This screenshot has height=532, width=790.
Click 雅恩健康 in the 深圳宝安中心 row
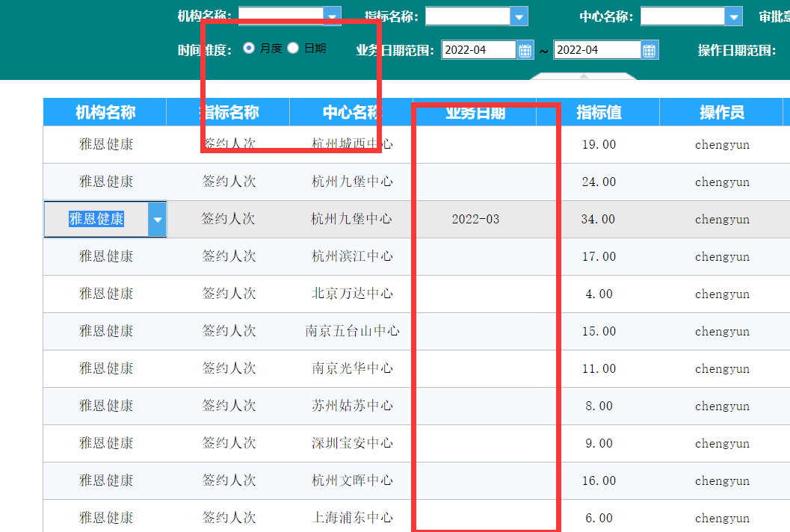pos(106,443)
